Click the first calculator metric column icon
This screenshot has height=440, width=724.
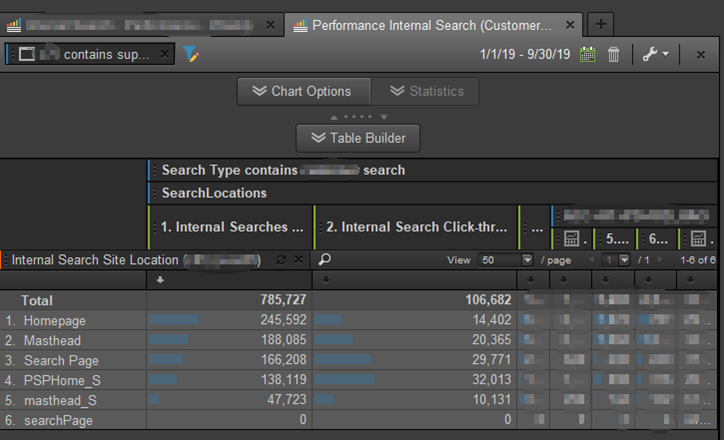pyautogui.click(x=571, y=239)
